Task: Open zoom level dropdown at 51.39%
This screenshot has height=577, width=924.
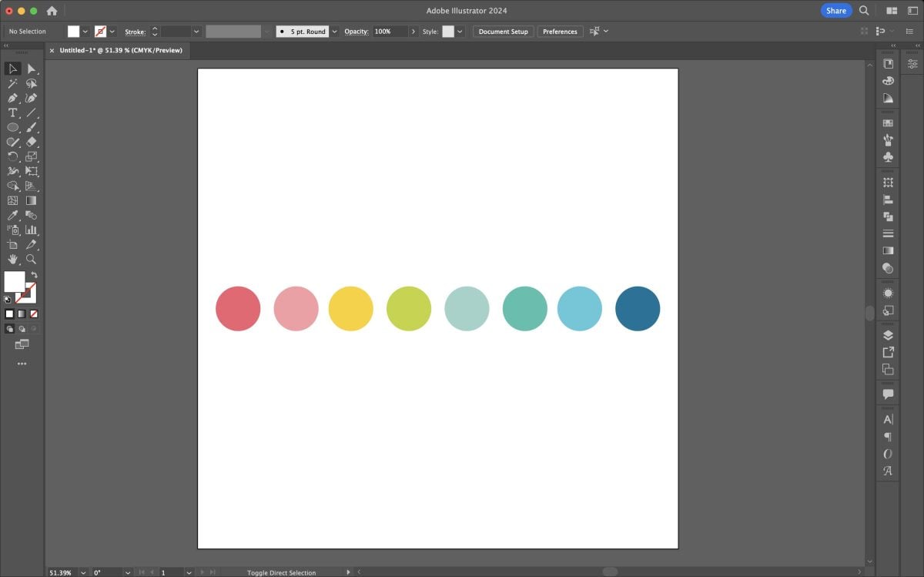Action: 82,572
